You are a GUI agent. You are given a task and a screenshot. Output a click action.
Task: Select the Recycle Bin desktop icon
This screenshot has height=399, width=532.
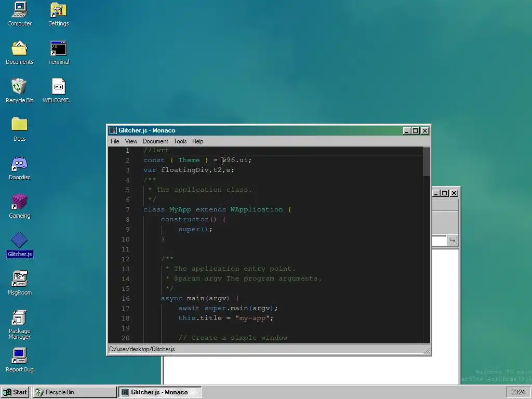click(x=19, y=90)
